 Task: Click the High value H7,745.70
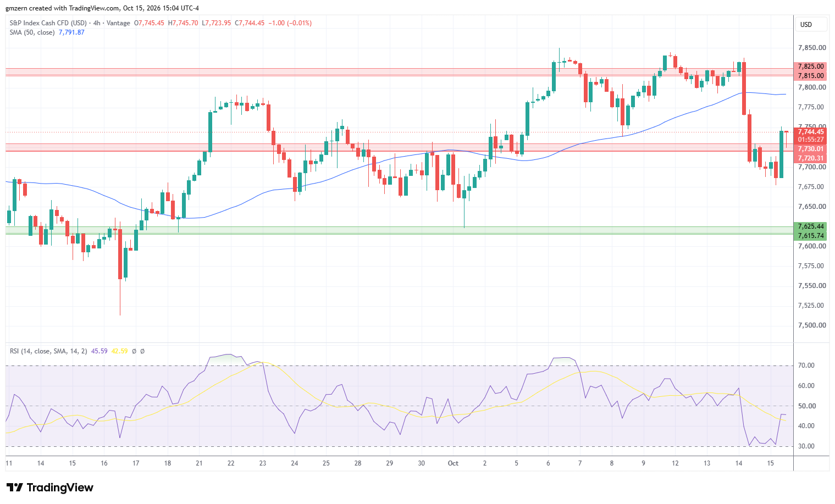pos(183,23)
